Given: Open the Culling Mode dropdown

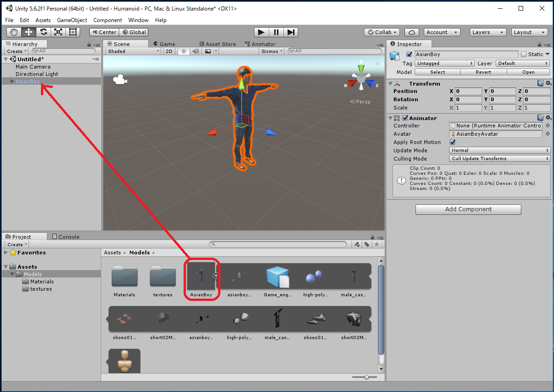Looking at the screenshot, I should click(x=500, y=159).
